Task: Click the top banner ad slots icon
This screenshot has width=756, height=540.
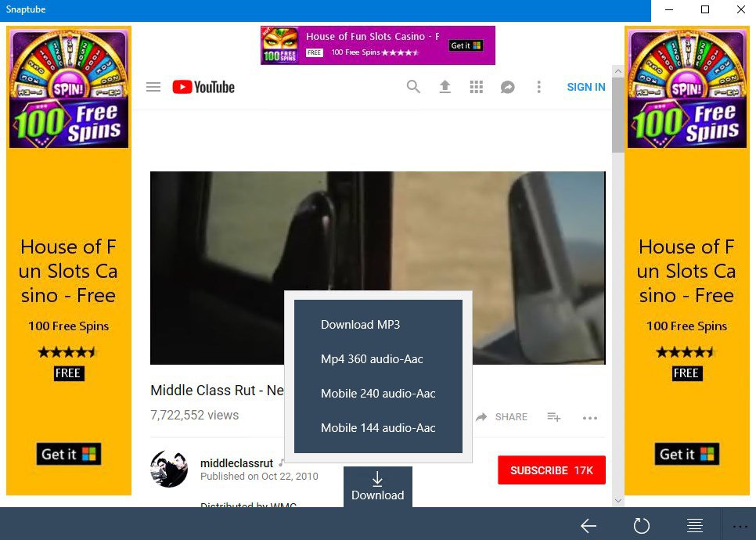Action: pyautogui.click(x=279, y=45)
